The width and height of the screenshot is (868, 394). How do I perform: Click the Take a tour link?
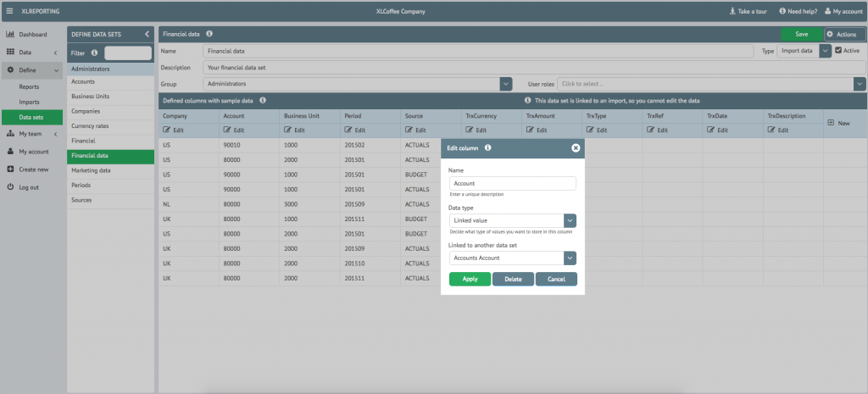pyautogui.click(x=748, y=11)
